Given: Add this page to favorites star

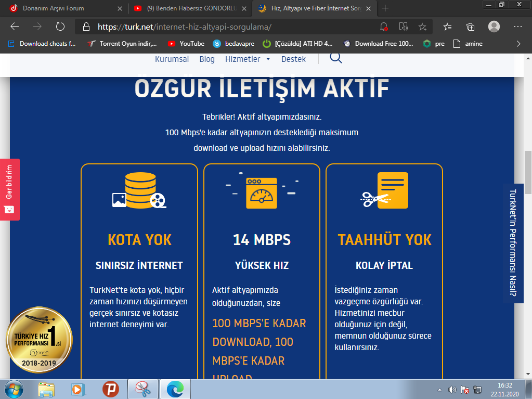Looking at the screenshot, I should [x=422, y=27].
